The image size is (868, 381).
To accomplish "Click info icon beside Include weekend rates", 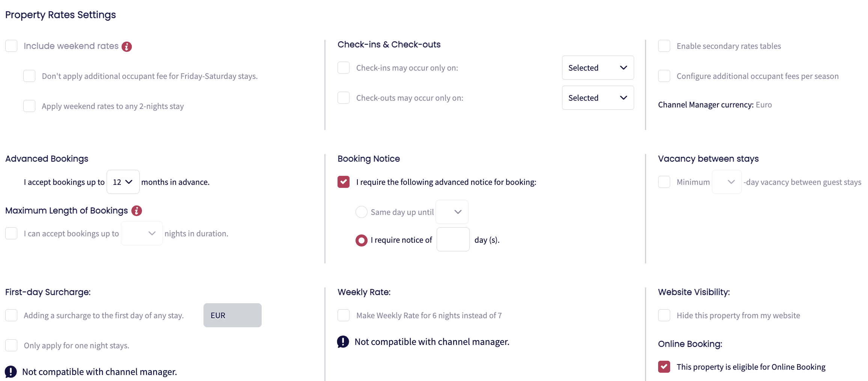I will 127,47.
